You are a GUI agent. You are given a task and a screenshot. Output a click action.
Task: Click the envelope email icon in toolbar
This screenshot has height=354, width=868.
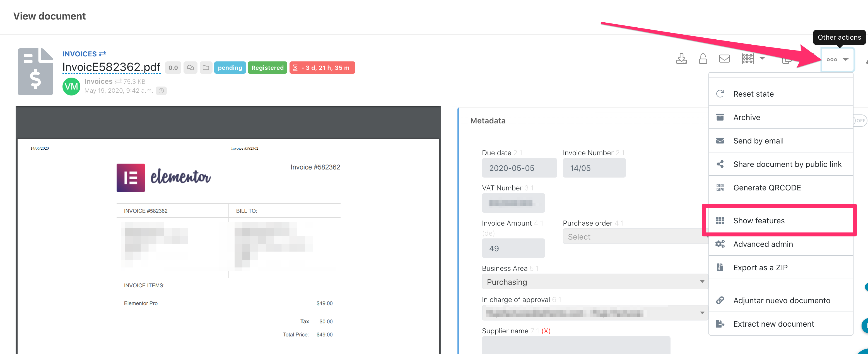(724, 59)
